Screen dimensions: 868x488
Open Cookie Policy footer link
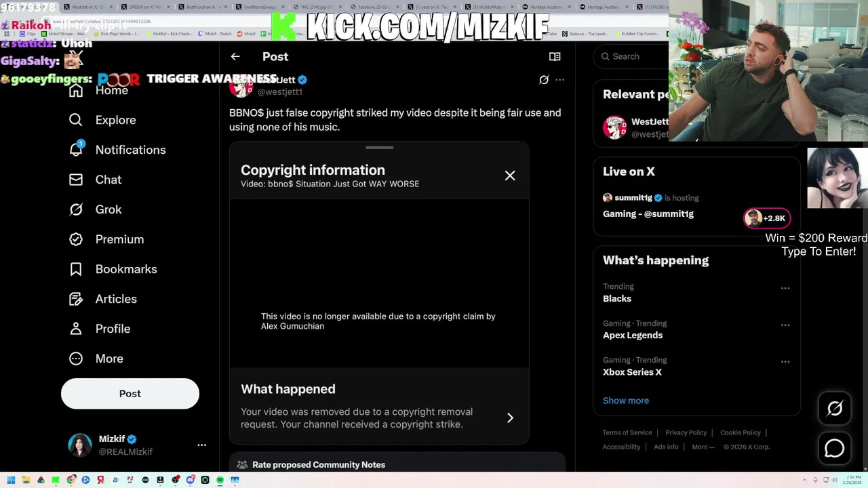click(741, 432)
